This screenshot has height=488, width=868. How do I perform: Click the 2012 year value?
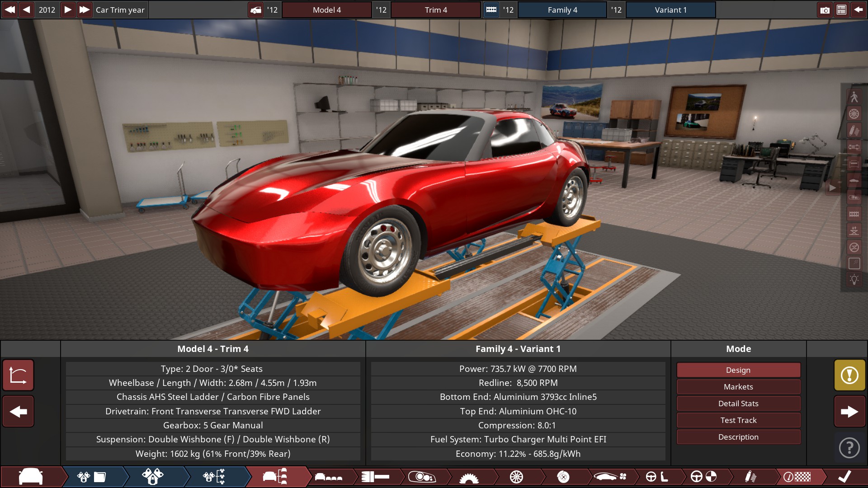47,9
